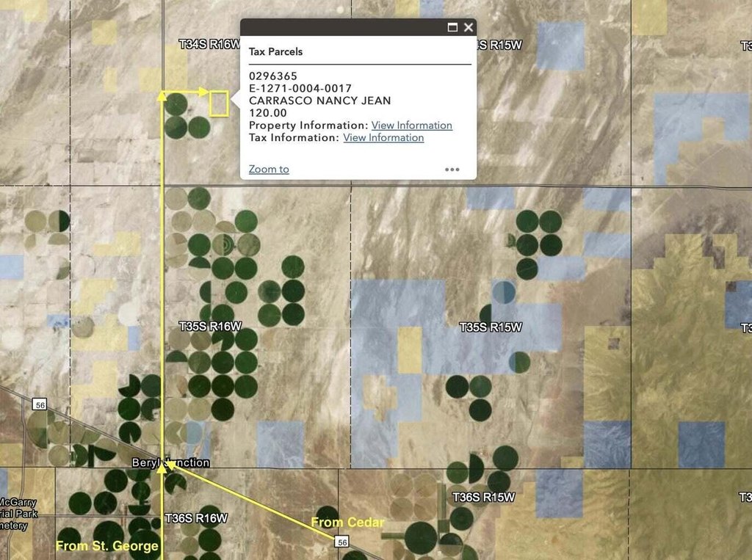752x560 pixels.
Task: Maximize the Tax Parcels popup window
Action: coord(452,27)
